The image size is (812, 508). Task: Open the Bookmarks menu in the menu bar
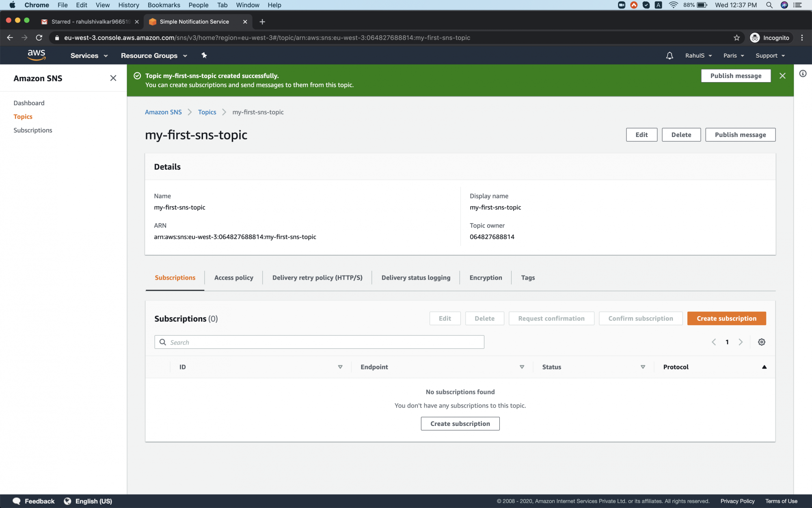[164, 5]
